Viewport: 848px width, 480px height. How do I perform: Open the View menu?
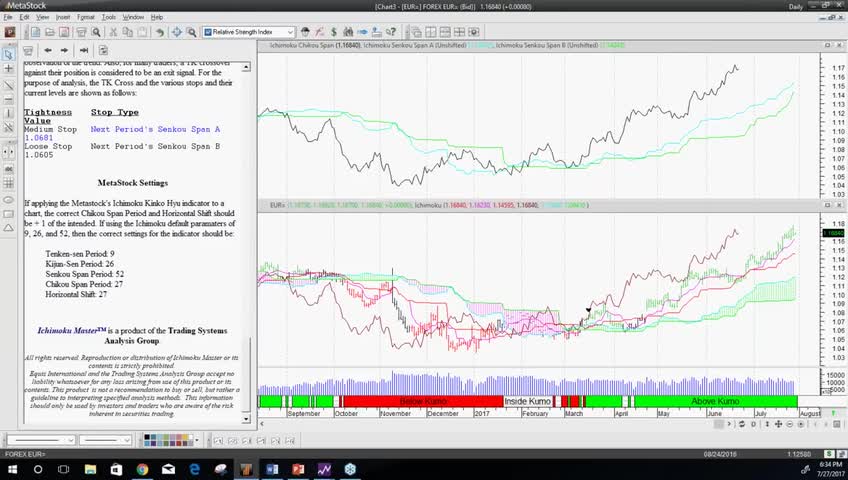[42, 17]
